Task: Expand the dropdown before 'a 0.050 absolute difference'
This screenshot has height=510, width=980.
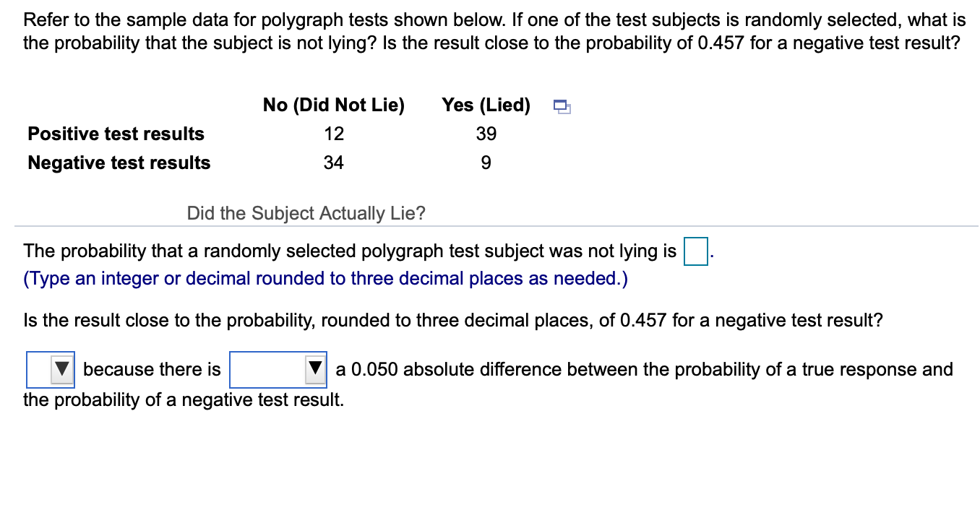Action: [x=277, y=369]
